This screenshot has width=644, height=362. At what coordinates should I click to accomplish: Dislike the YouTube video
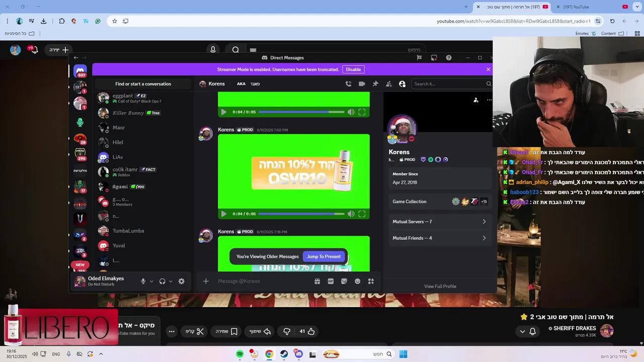click(x=287, y=331)
